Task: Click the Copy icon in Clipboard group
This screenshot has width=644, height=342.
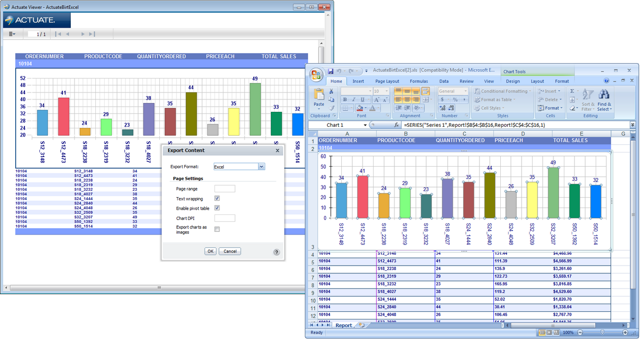Action: pyautogui.click(x=331, y=100)
